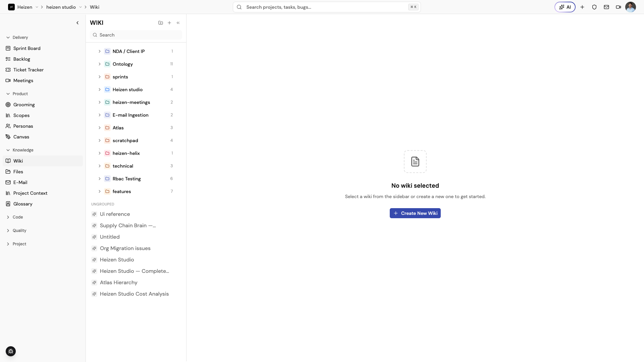644x362 pixels.
Task: Open Sprint Board in sidebar
Action: (x=43, y=48)
